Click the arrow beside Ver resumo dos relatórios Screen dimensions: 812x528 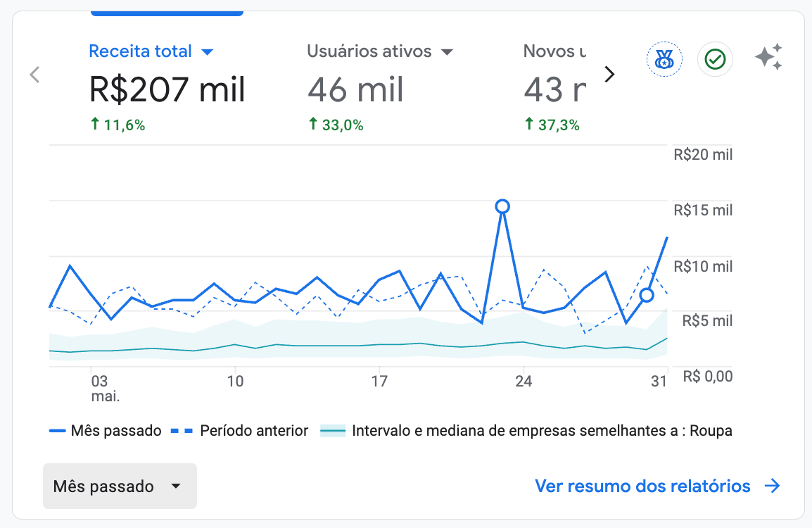point(772,486)
